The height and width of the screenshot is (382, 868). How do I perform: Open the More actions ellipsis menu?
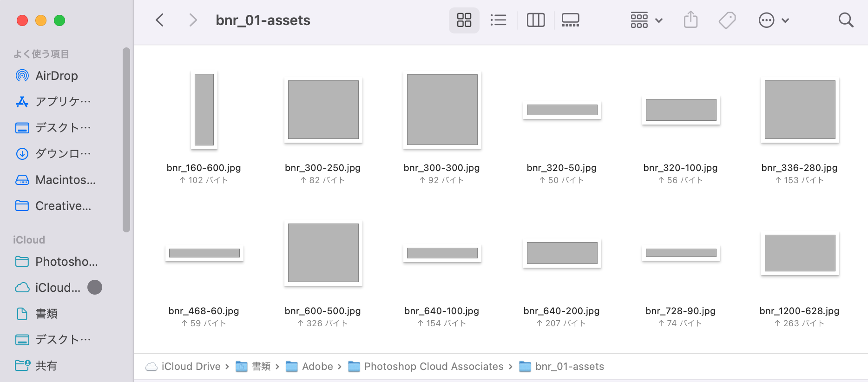pyautogui.click(x=773, y=20)
